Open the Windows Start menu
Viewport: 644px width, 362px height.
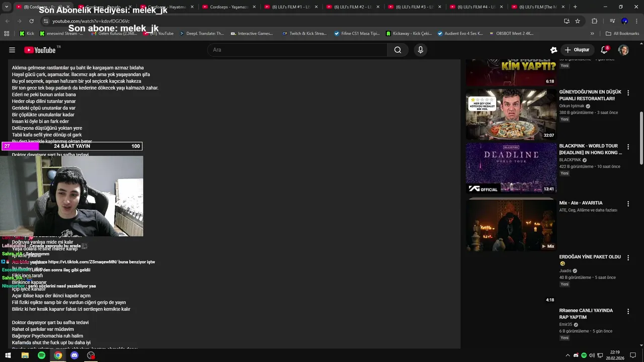click(x=8, y=355)
